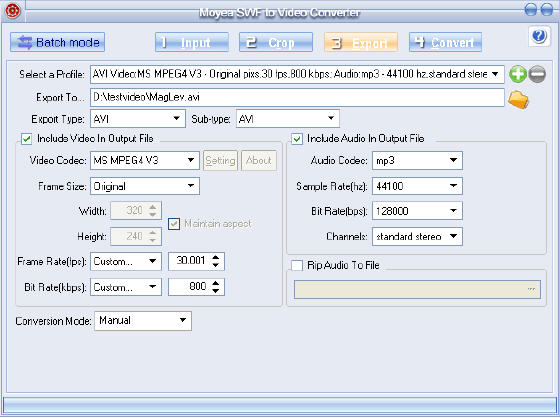Screen dimensions: 560x418
Task: Open the Channels dropdown
Action: tap(417, 237)
